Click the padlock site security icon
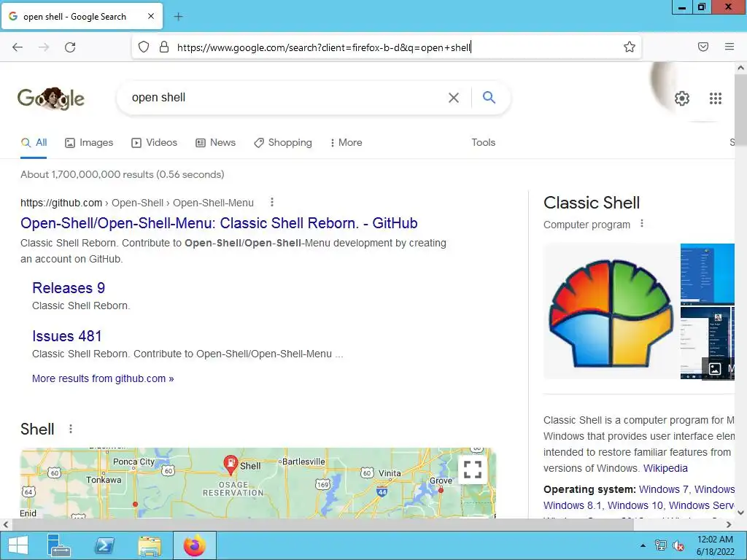This screenshot has height=560, width=747. coord(164,47)
